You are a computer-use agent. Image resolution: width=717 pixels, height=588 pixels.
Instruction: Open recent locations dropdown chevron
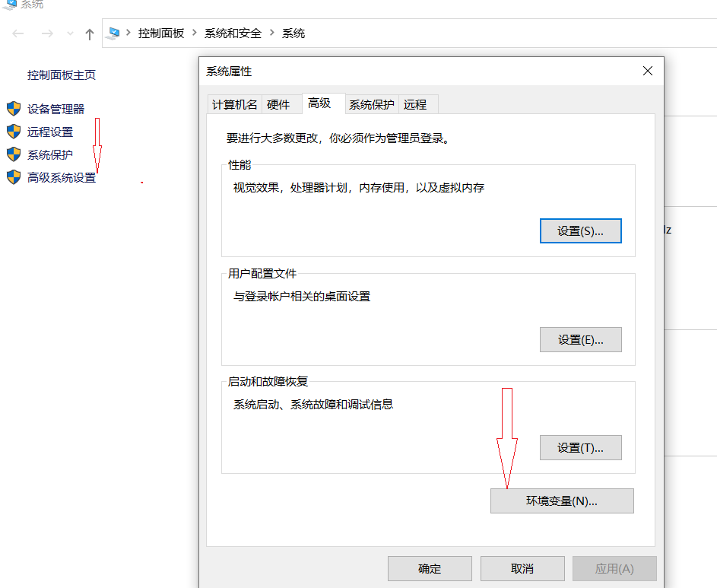point(70,33)
